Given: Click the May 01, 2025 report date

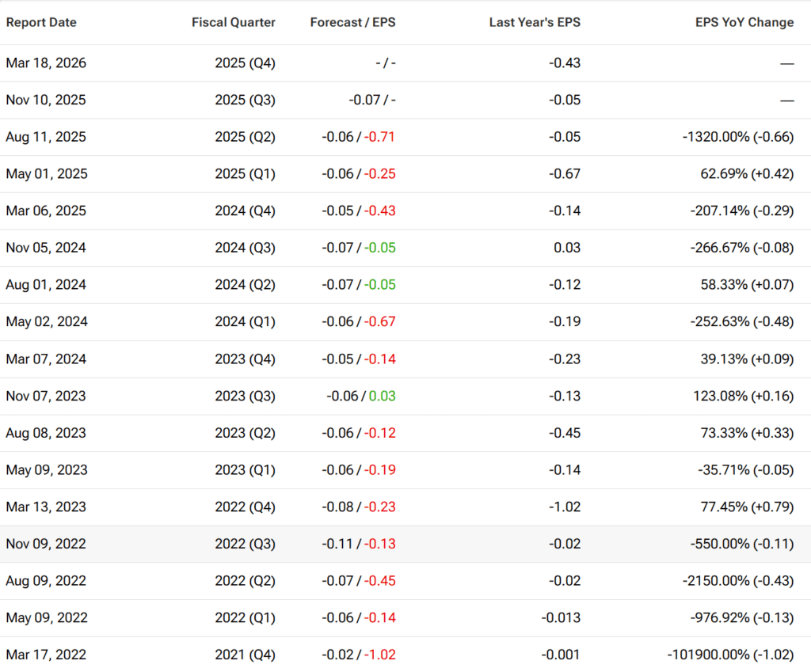Looking at the screenshot, I should click(47, 174).
